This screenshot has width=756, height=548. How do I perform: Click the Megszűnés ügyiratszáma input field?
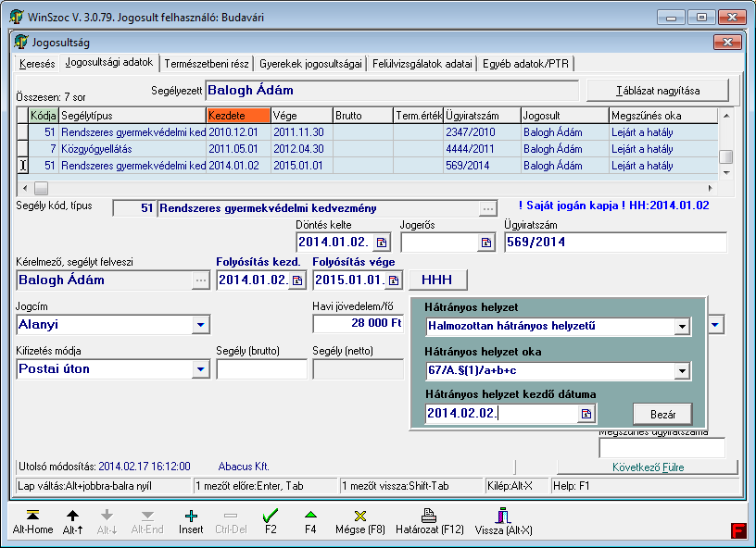[x=662, y=448]
